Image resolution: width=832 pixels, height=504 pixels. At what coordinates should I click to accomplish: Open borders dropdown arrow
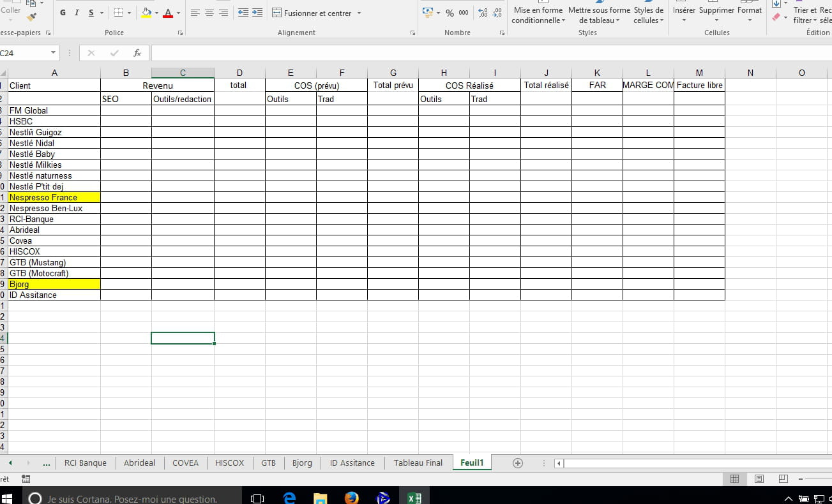point(129,13)
